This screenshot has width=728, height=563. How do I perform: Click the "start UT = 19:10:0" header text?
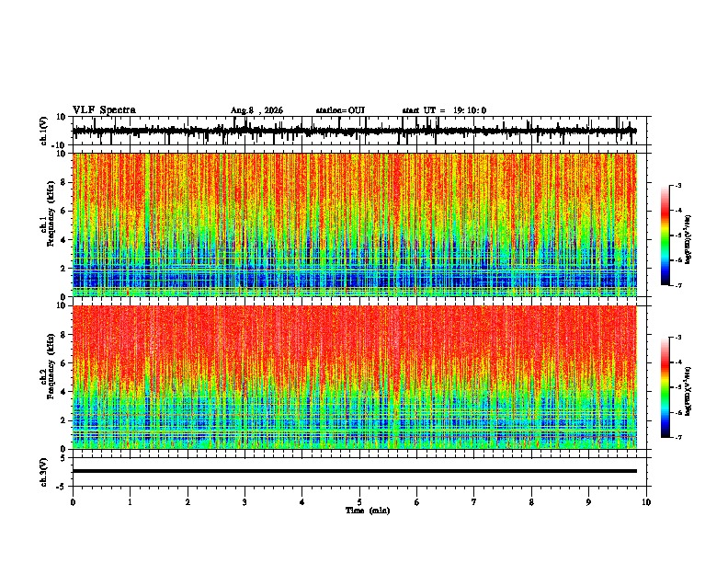[x=444, y=110]
